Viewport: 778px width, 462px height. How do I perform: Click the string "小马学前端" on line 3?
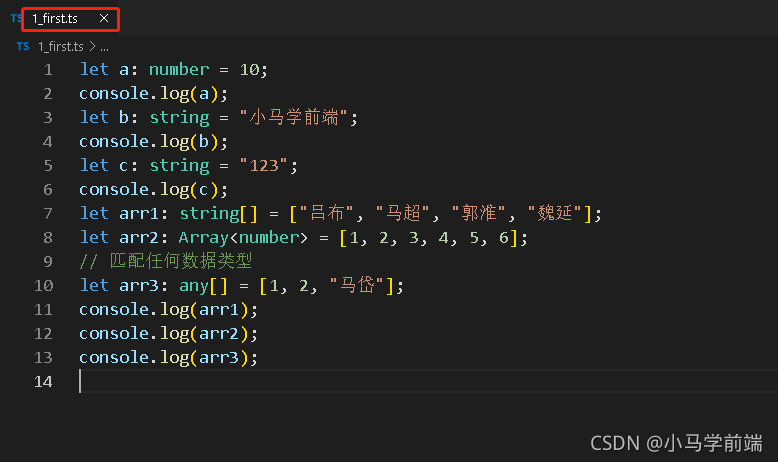pos(293,118)
